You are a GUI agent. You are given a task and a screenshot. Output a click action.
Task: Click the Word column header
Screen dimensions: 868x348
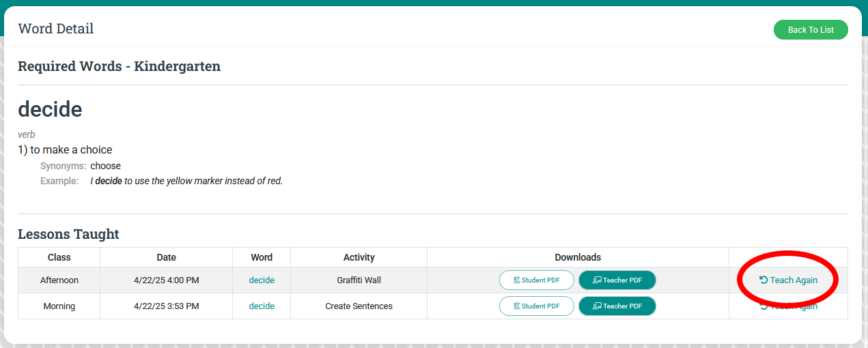click(x=262, y=257)
